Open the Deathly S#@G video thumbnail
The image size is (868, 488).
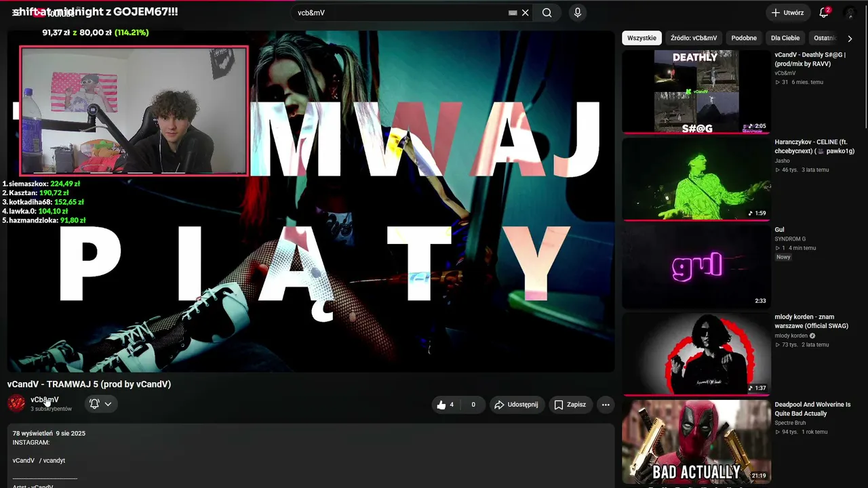[x=696, y=91]
